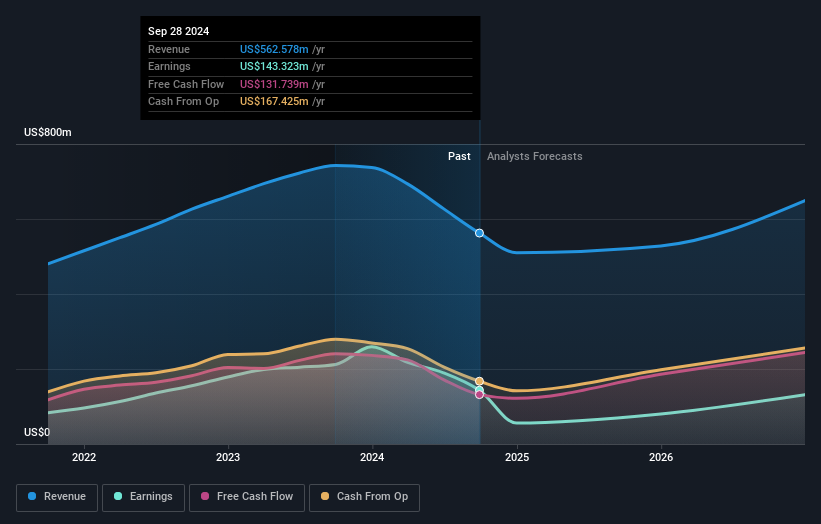Screen dimensions: 821x524
Task: Click the teal Earnings legend dot
Action: pos(118,496)
